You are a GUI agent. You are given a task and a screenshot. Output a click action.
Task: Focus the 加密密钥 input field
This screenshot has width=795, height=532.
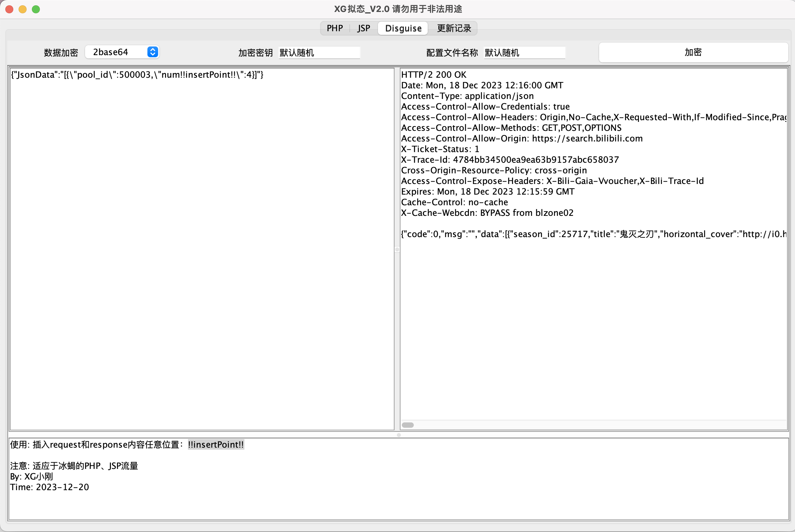tap(319, 52)
